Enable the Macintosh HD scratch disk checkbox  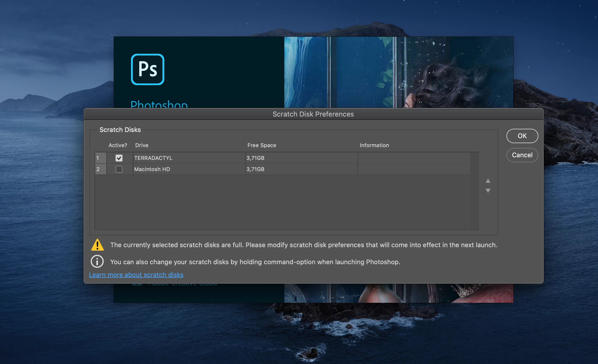coord(119,169)
